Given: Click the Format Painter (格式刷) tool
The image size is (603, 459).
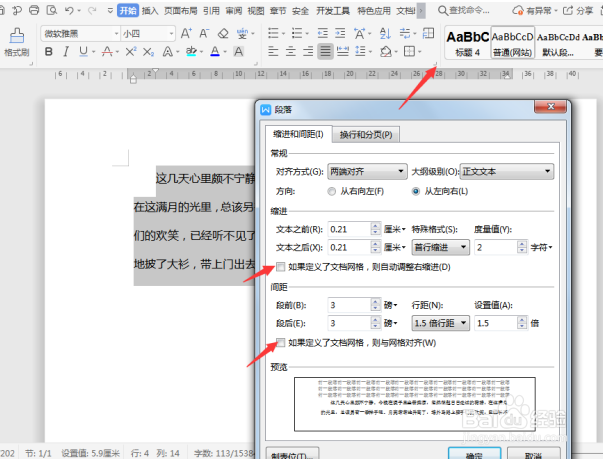Looking at the screenshot, I should click(x=17, y=42).
